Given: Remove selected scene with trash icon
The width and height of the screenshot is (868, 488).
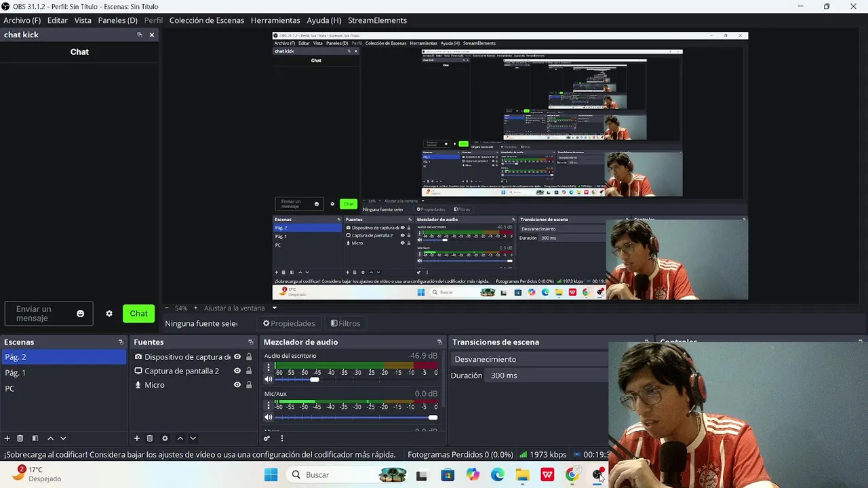Looking at the screenshot, I should (20, 439).
